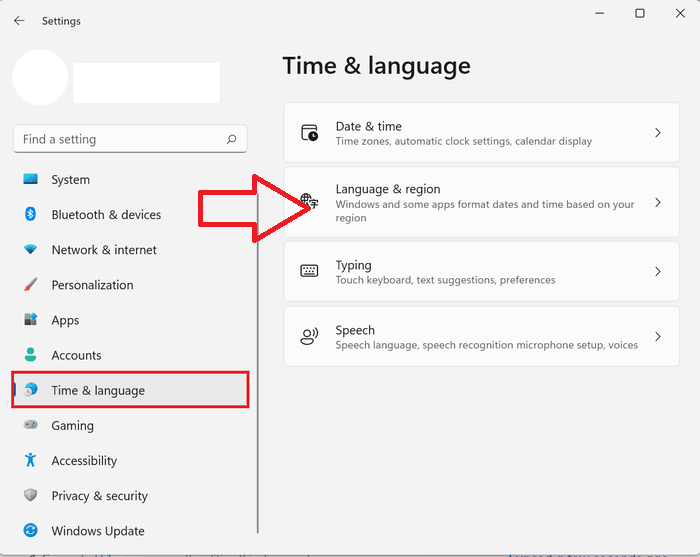The height and width of the screenshot is (557, 700).
Task: Expand Language & region chevron
Action: 658,203
